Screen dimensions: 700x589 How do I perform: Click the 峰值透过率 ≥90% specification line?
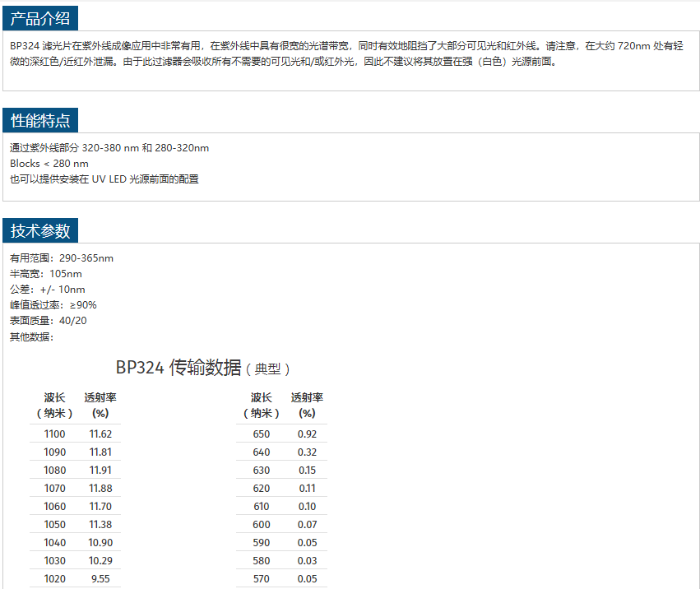coord(53,305)
